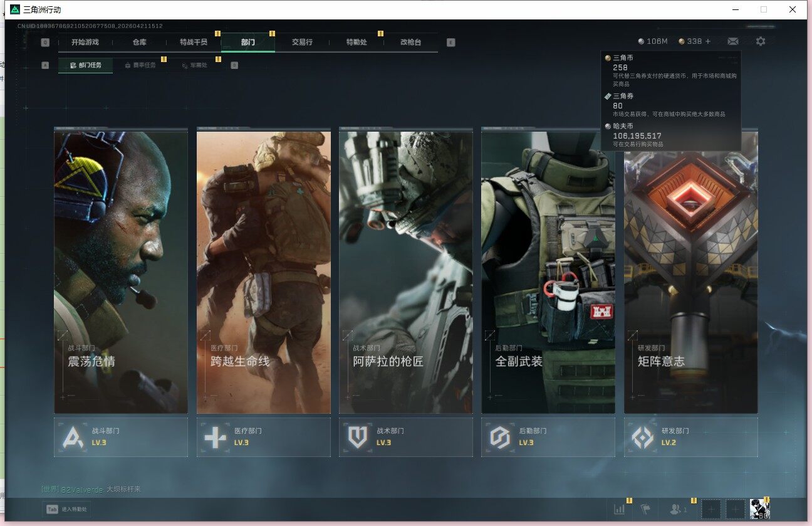This screenshot has width=812, height=526.
Task: Click the 后勤部门 LV.3 button
Action: click(548, 437)
